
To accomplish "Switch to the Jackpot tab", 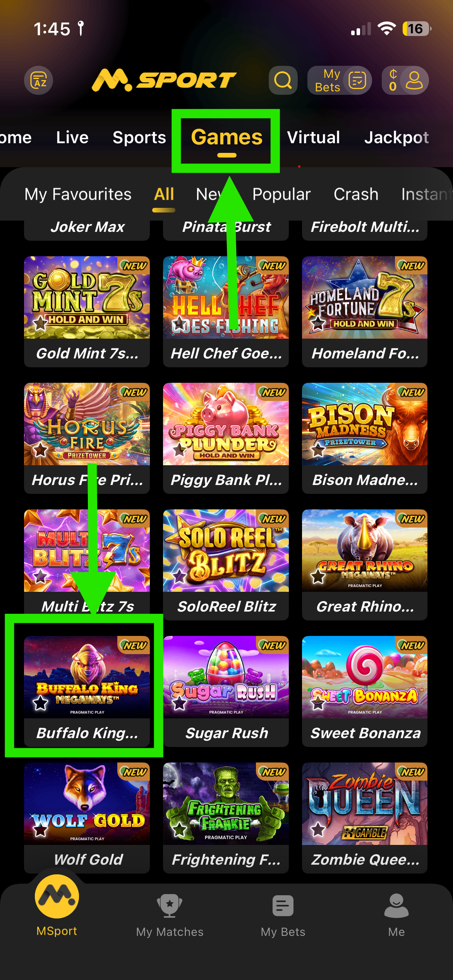I will (396, 137).
